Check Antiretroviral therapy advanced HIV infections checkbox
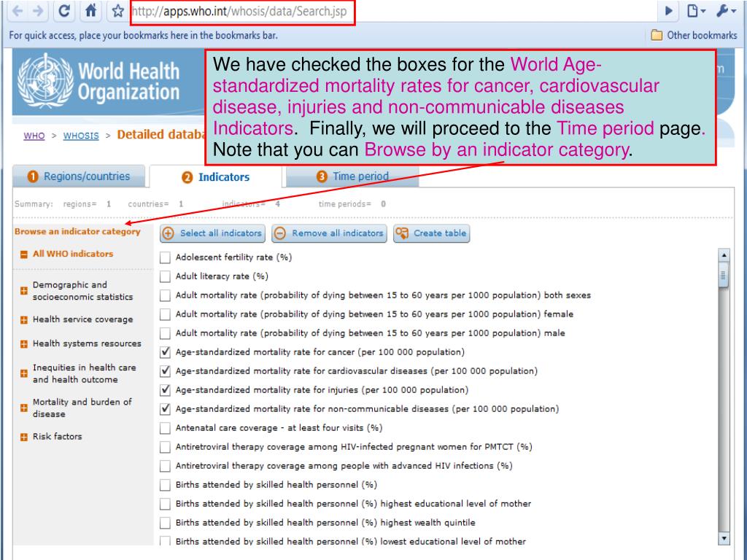This screenshot has height=560, width=747. point(165,466)
